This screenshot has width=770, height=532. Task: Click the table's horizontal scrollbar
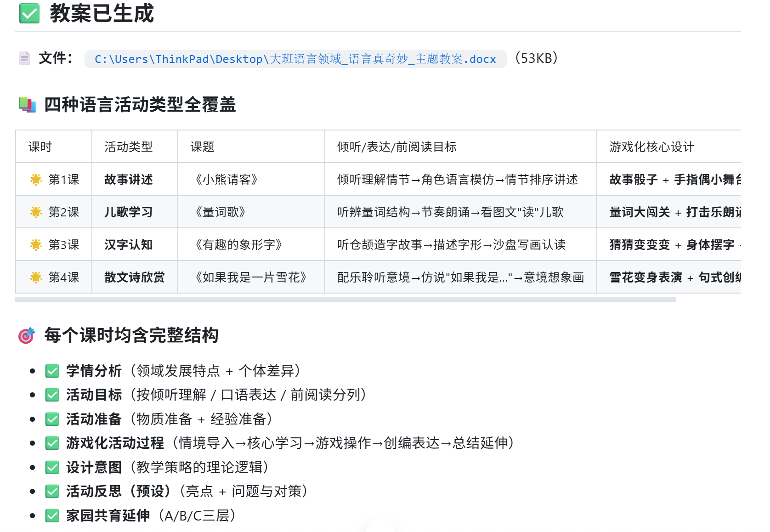point(345,300)
